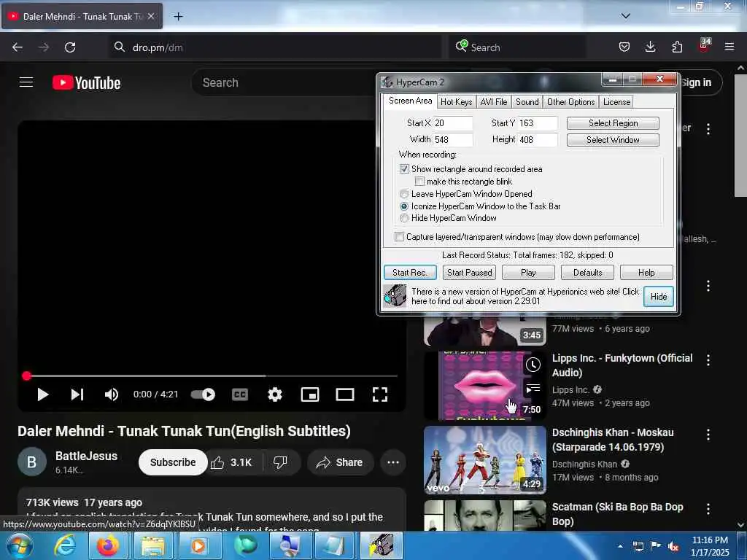Switch to Hot Keys tab in HyperCam
The width and height of the screenshot is (747, 560).
click(456, 102)
